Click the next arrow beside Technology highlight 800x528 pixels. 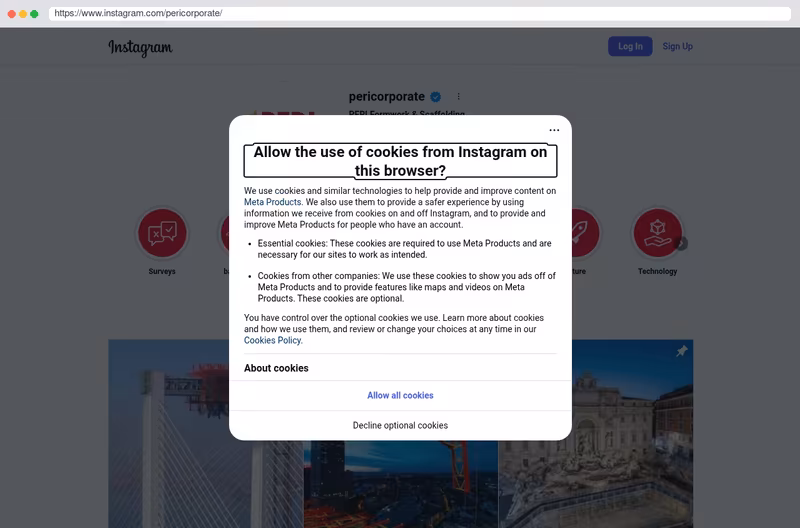coord(682,243)
